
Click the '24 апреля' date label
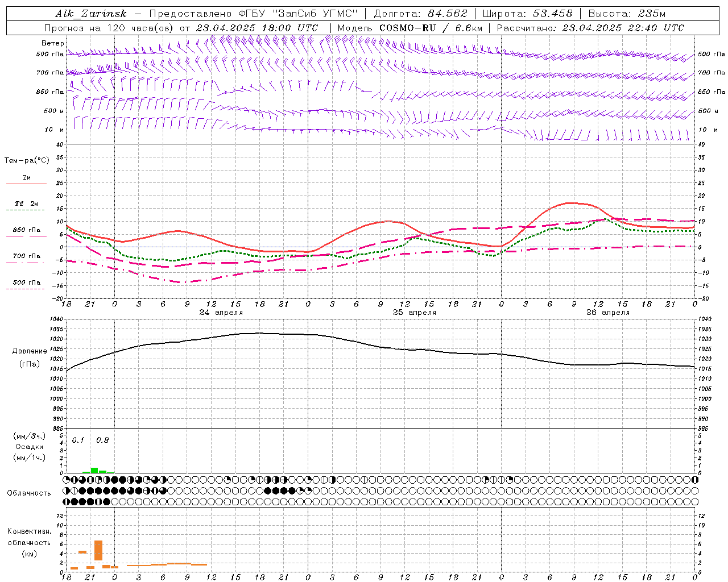pyautogui.click(x=221, y=313)
